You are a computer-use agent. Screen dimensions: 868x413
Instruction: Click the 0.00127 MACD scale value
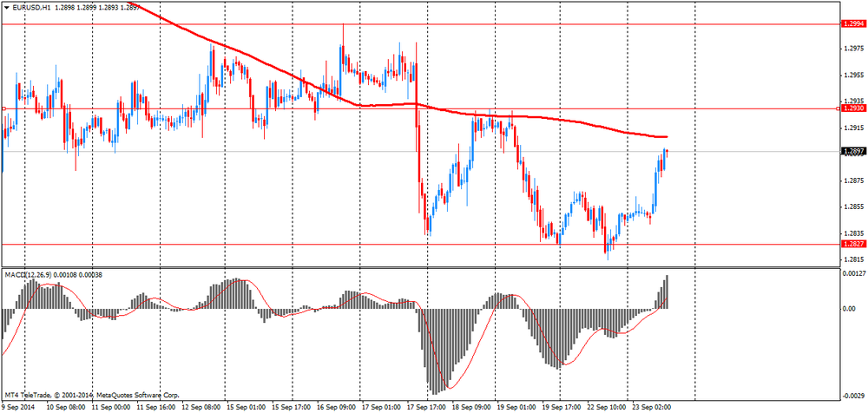[x=852, y=273]
